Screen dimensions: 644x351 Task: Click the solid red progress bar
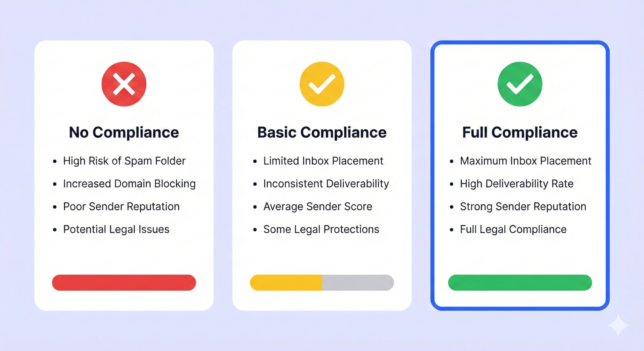click(124, 283)
